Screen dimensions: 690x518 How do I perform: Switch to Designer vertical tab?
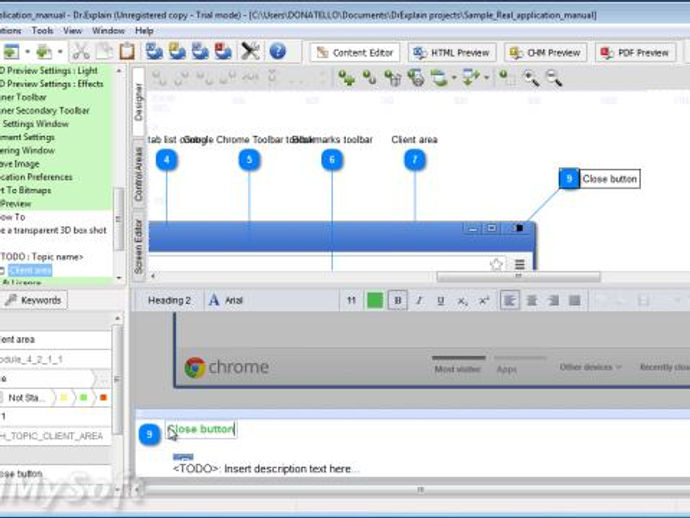pos(138,102)
